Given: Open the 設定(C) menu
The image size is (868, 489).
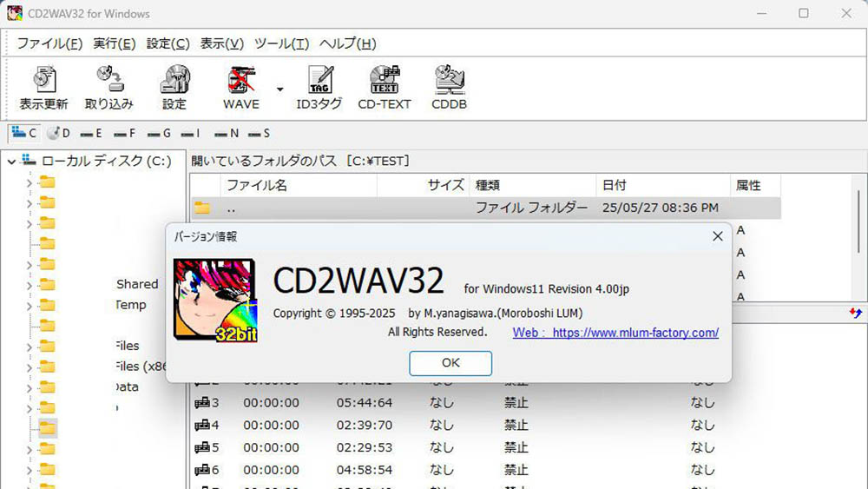Looking at the screenshot, I should point(168,43).
